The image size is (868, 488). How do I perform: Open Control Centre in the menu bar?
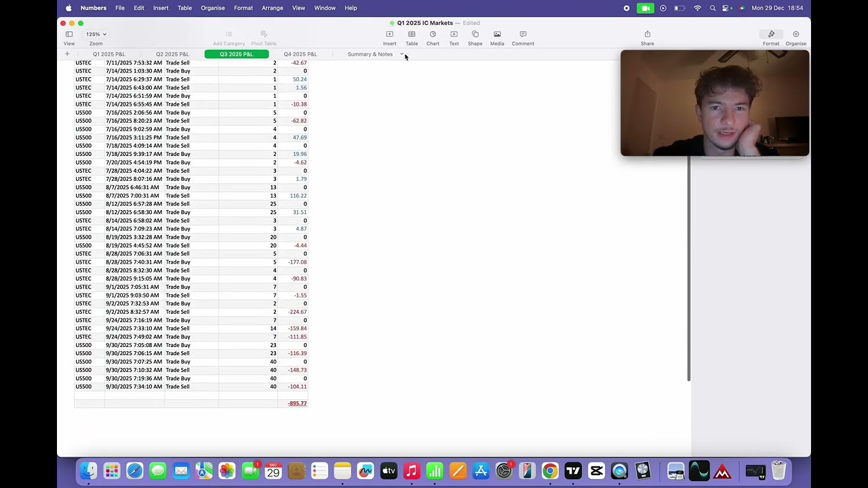click(x=727, y=8)
